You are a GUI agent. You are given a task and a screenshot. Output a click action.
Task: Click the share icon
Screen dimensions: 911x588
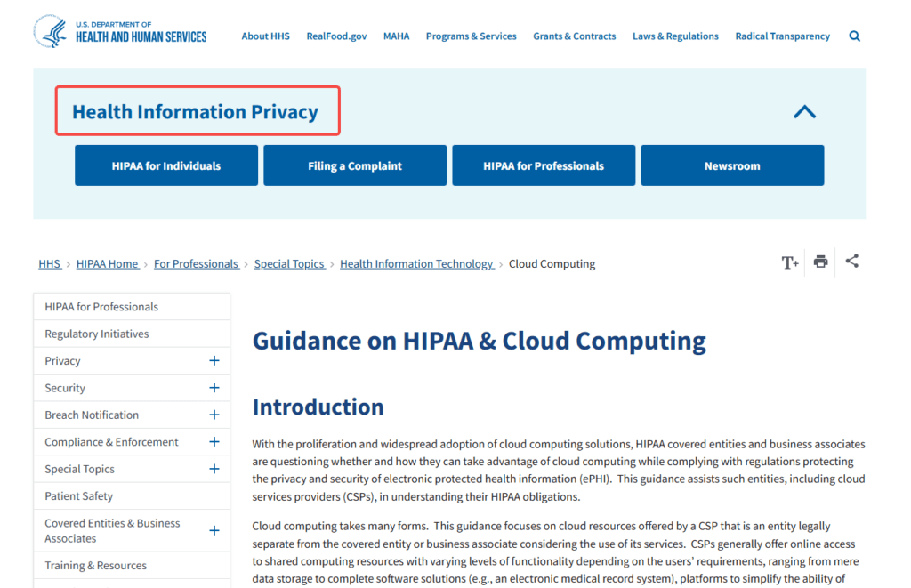[x=851, y=262]
